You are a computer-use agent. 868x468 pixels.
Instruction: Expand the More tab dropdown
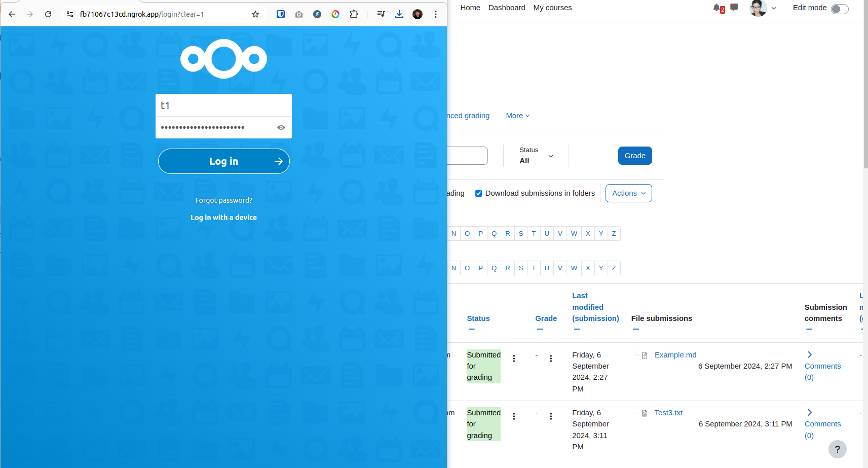coord(518,116)
